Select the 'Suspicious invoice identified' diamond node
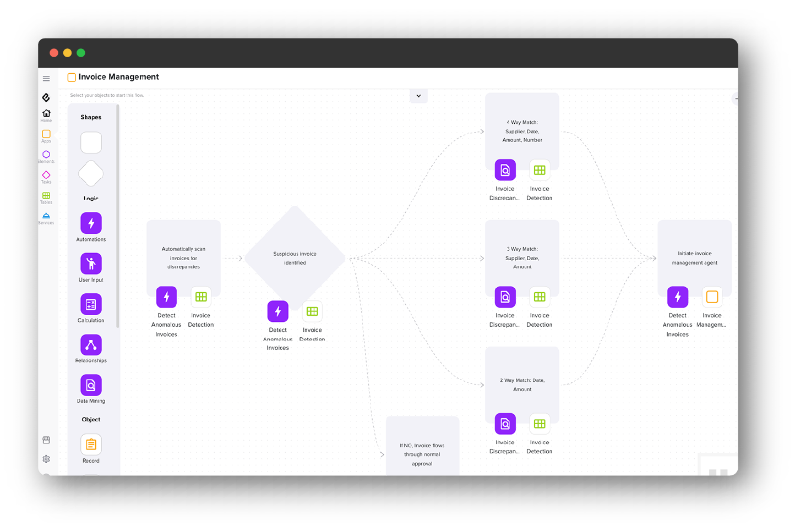This screenshot has height=532, width=795. coord(295,258)
